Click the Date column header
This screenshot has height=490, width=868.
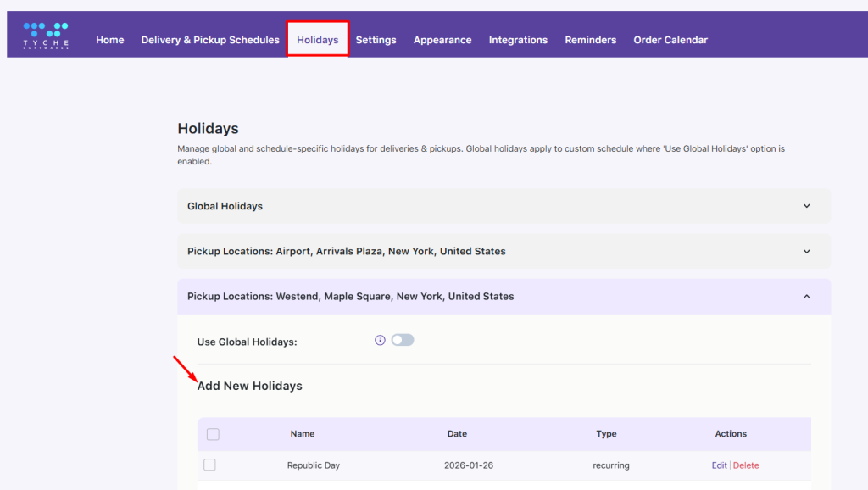pyautogui.click(x=457, y=433)
